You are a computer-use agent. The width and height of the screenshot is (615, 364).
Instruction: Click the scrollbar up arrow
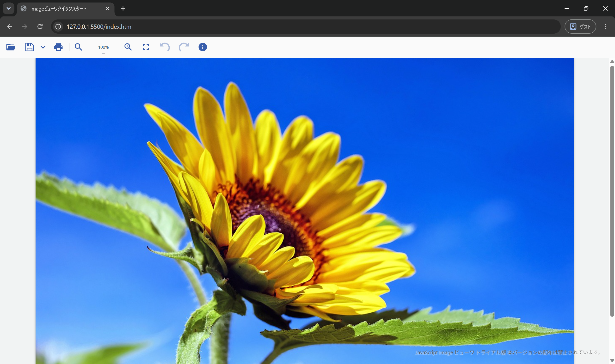tap(612, 61)
